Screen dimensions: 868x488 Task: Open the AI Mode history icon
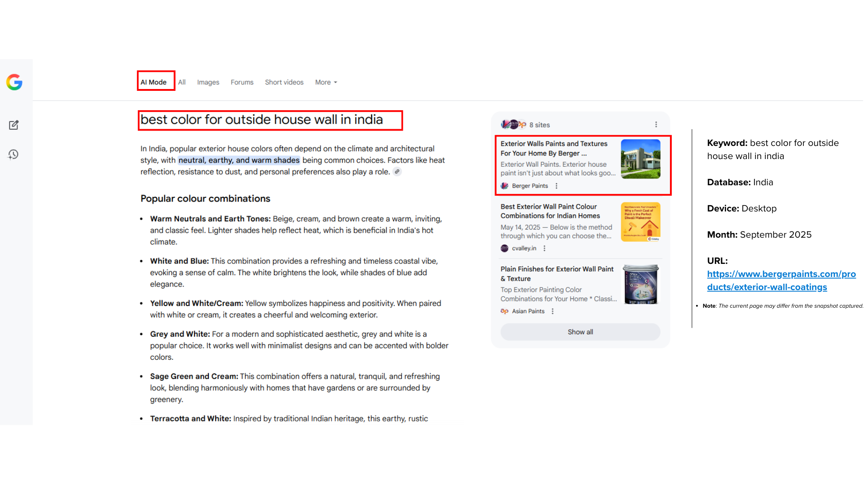[x=14, y=155]
